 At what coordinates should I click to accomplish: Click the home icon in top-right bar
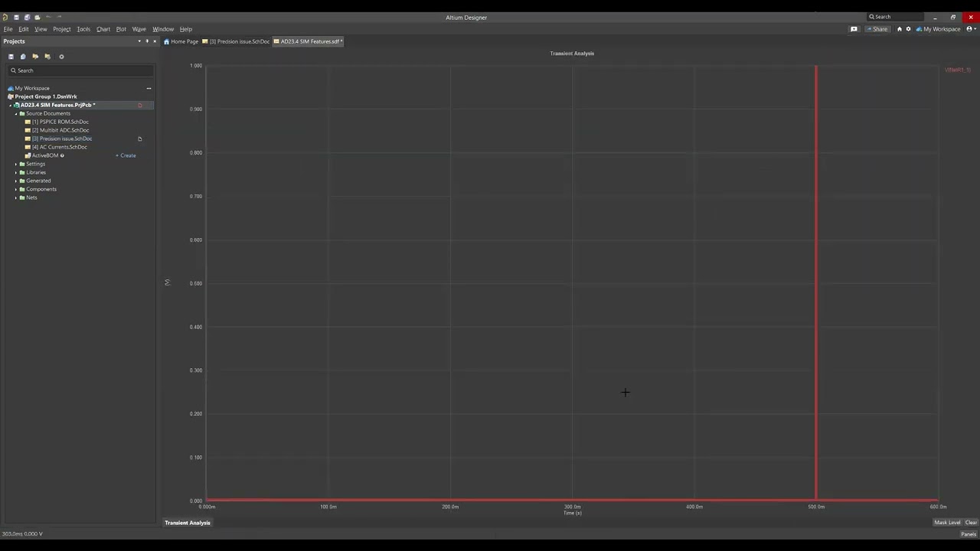pos(900,29)
